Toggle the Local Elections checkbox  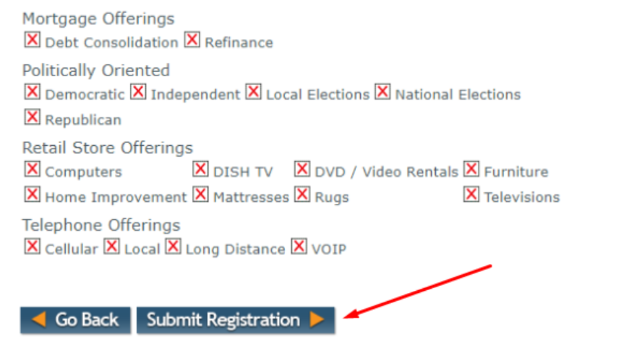point(253,92)
